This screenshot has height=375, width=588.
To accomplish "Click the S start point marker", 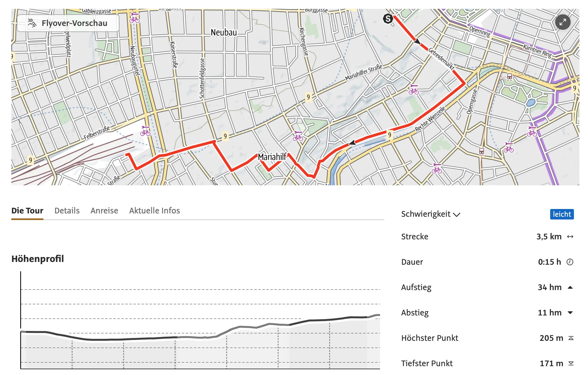I will tap(388, 19).
